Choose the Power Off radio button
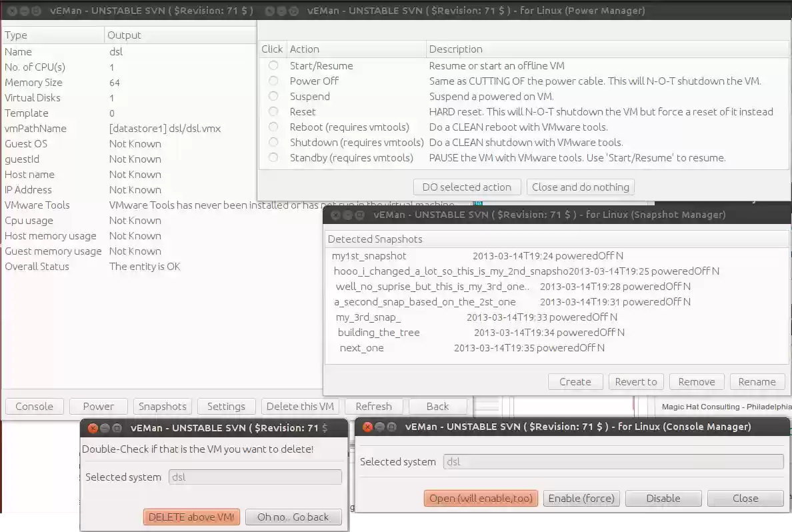Viewport: 792px width, 532px height. click(x=273, y=81)
